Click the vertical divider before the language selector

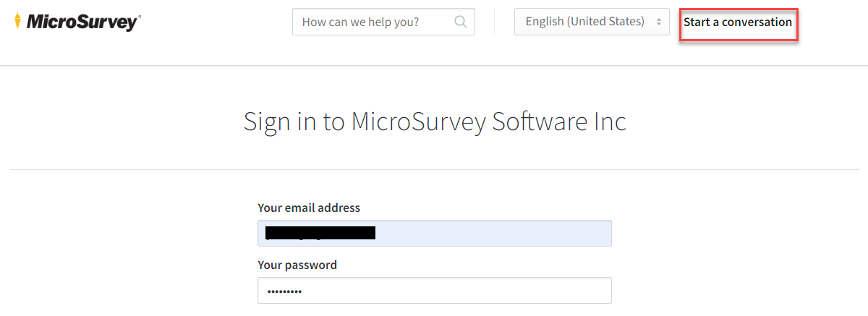(x=495, y=22)
